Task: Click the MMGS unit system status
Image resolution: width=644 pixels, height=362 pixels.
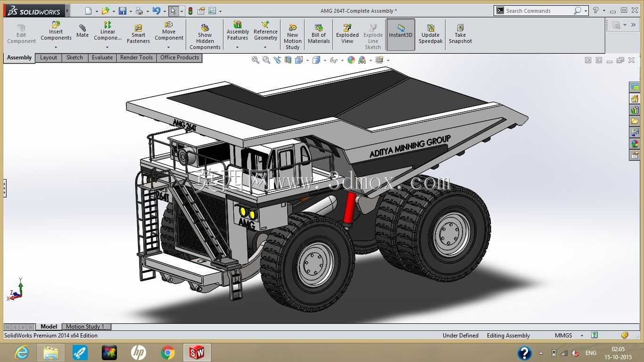Action: pos(563,336)
